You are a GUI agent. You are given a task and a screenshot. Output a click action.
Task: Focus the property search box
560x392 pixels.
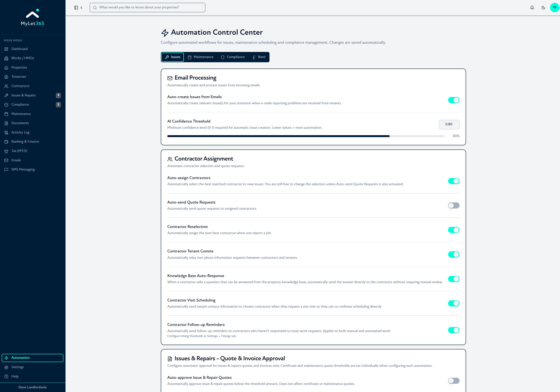(x=147, y=8)
